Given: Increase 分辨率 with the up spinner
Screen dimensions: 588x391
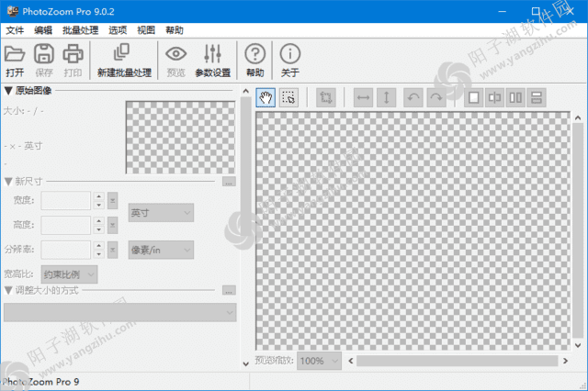Looking at the screenshot, I should click(98, 246).
